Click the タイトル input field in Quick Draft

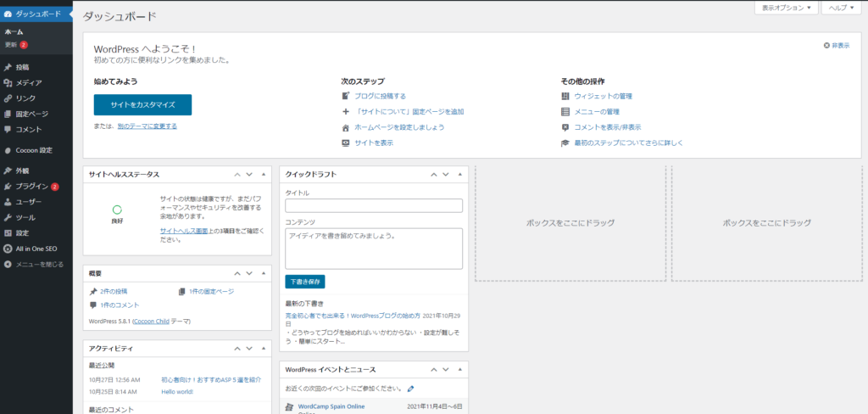click(x=374, y=205)
